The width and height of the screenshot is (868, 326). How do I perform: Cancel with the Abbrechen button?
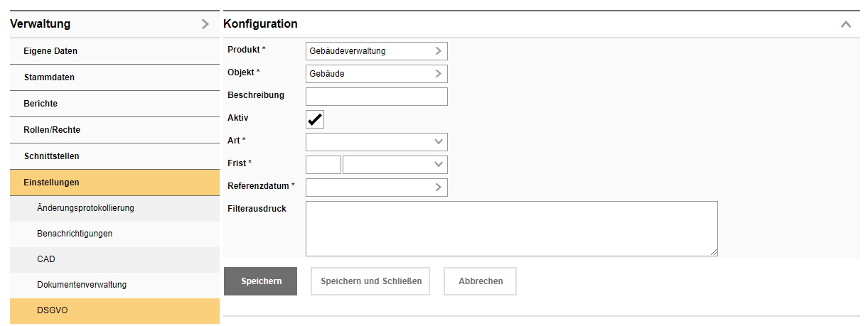coord(480,281)
